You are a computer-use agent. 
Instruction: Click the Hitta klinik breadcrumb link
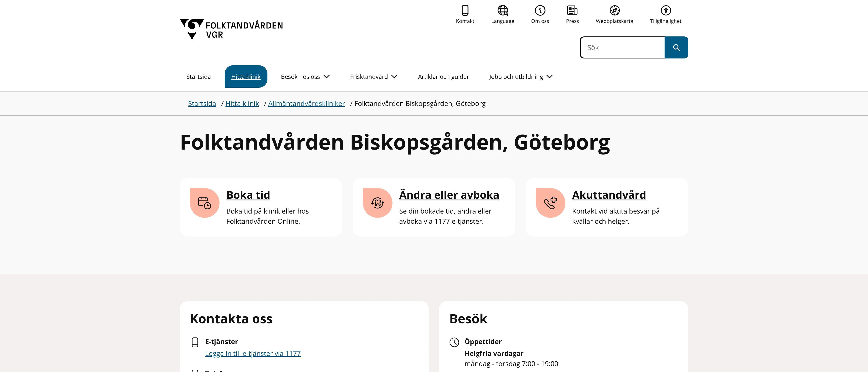tap(242, 104)
